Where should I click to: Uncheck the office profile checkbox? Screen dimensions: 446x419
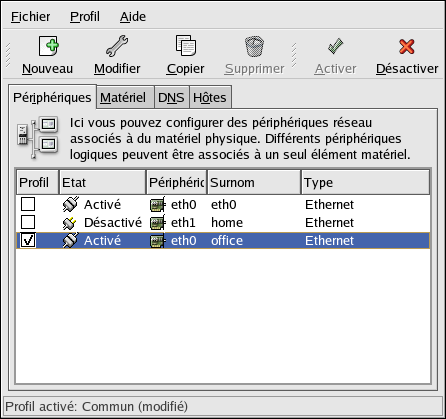click(28, 240)
